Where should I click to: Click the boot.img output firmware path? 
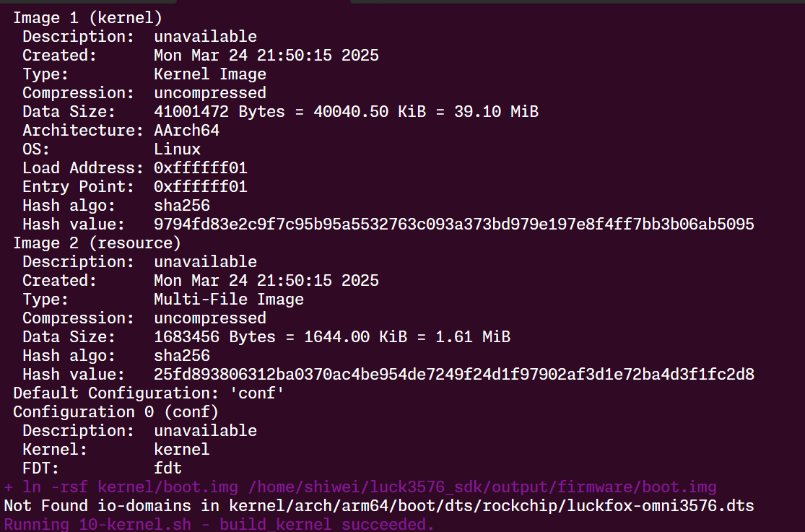pos(482,487)
